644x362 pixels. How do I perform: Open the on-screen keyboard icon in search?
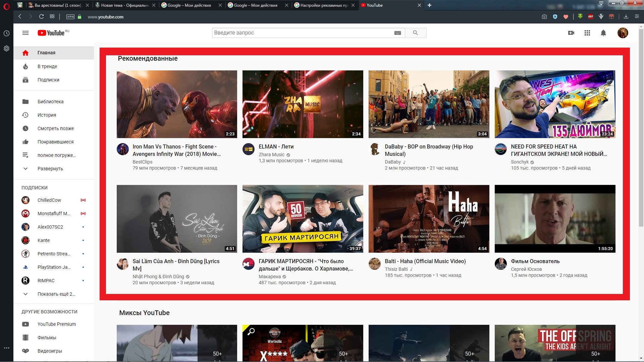pos(397,33)
